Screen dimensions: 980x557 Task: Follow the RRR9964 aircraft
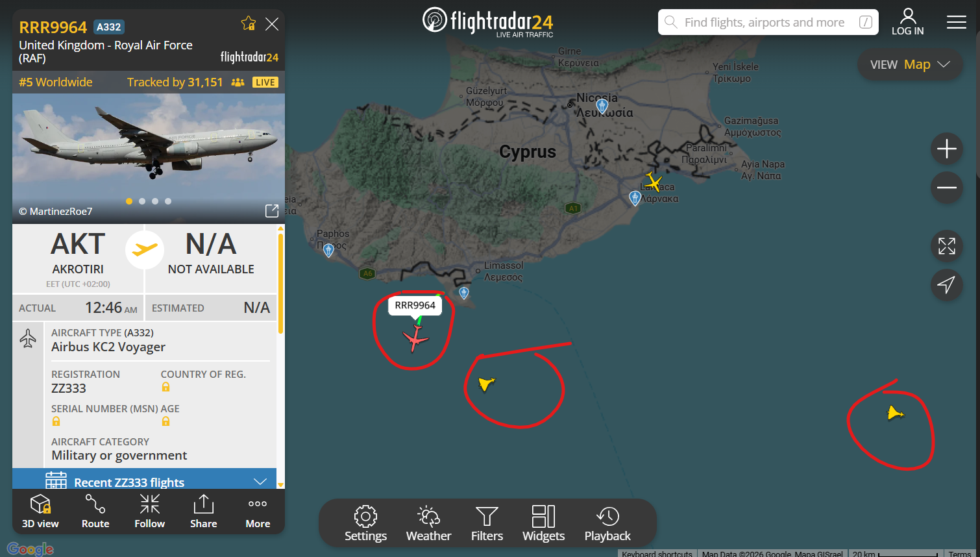(x=149, y=512)
